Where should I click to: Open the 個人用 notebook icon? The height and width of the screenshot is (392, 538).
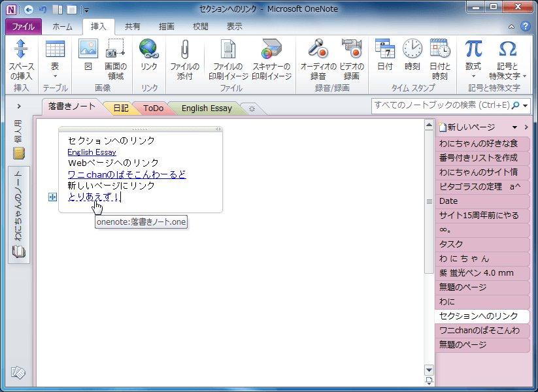tap(18, 153)
